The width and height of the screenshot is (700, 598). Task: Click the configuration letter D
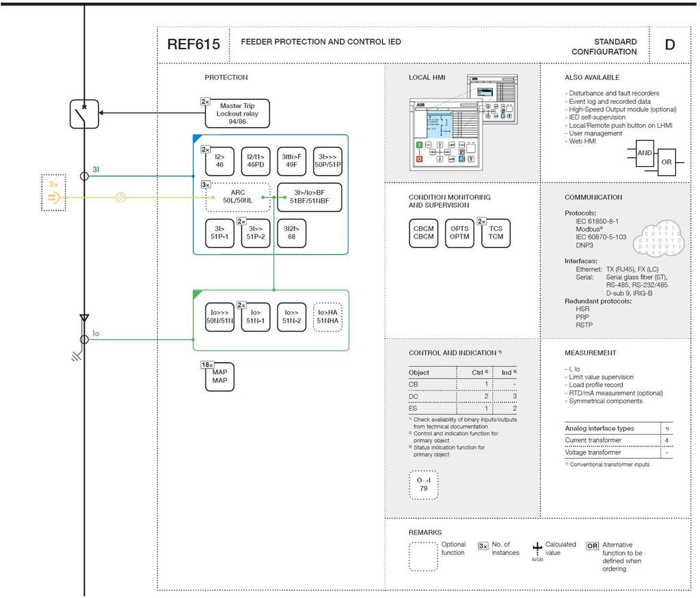[670, 44]
